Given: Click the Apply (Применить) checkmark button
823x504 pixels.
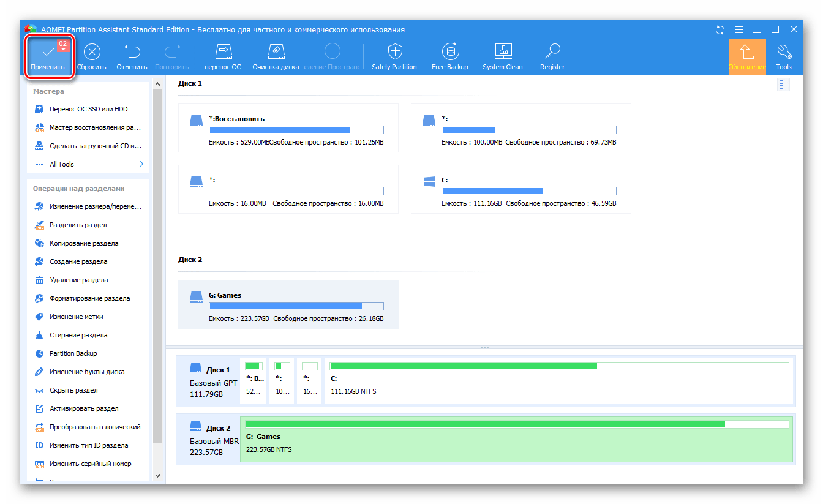Looking at the screenshot, I should [x=47, y=53].
